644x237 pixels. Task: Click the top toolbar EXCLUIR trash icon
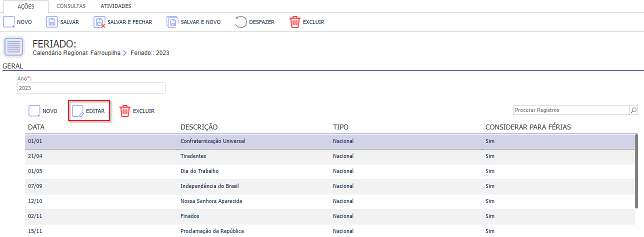(x=295, y=22)
